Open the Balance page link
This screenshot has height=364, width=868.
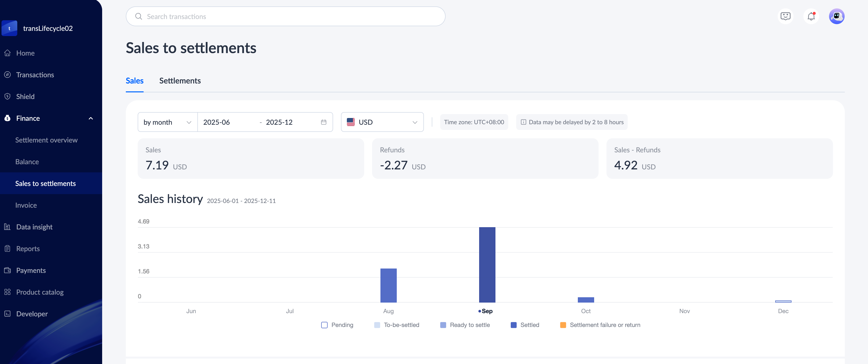pyautogui.click(x=27, y=162)
